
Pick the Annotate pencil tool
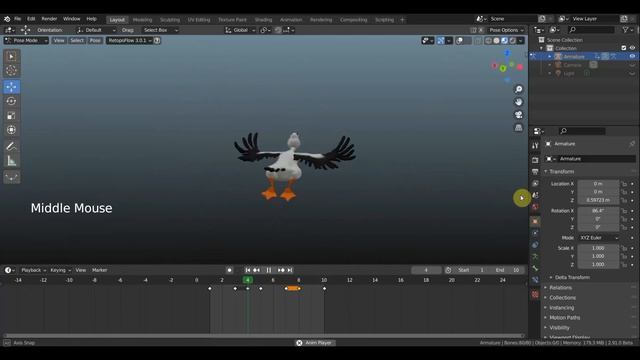pos(11,147)
